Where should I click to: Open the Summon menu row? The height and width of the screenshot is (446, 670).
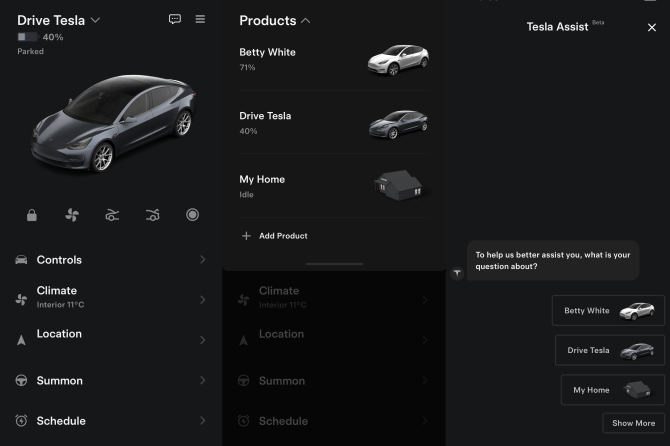tap(110, 380)
